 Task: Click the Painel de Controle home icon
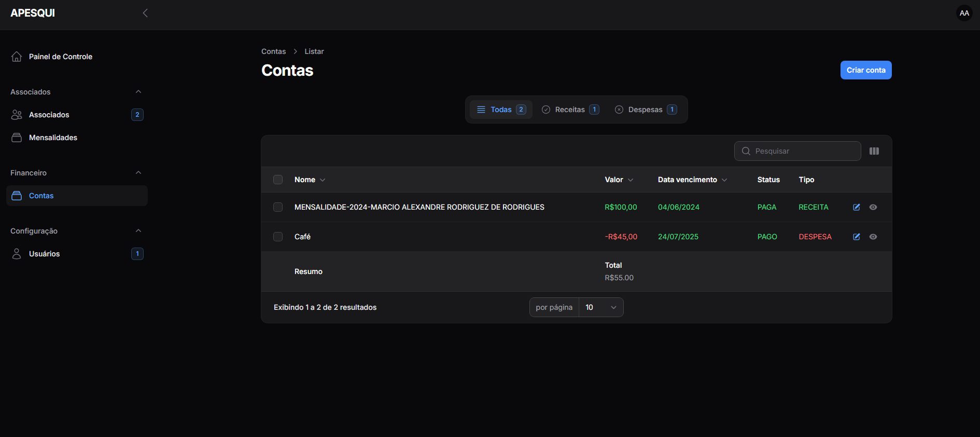[x=17, y=57]
